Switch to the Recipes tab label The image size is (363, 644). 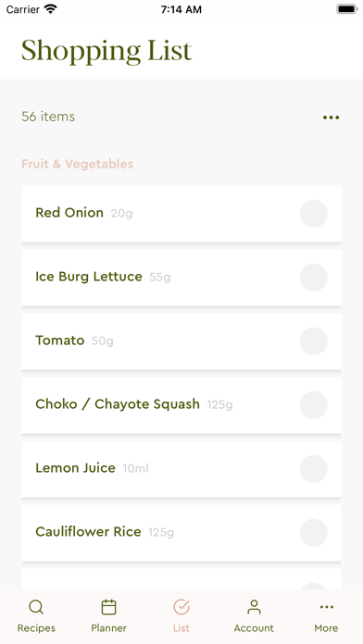click(36, 628)
